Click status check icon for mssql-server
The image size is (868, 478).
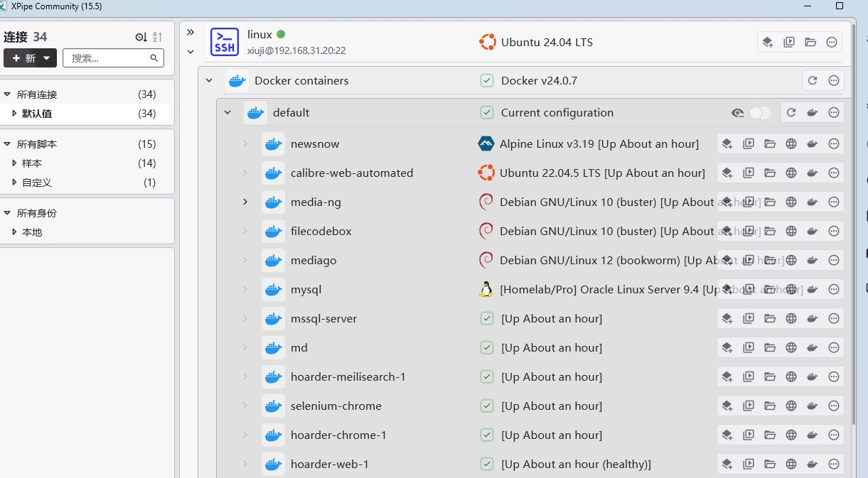487,318
